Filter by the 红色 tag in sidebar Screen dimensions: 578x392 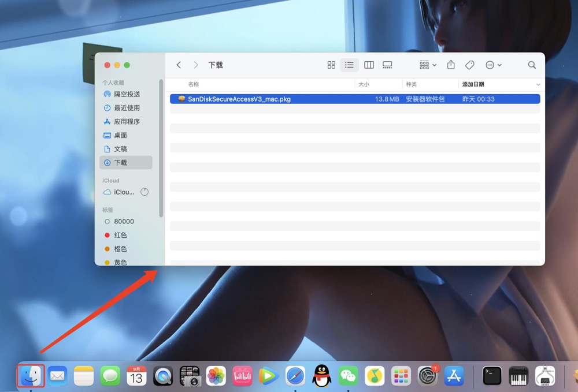pos(120,235)
